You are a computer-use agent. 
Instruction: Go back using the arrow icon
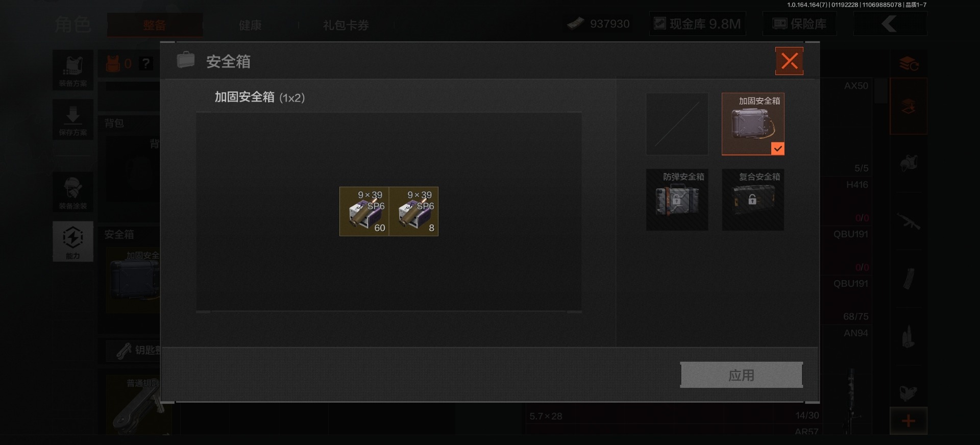(x=890, y=24)
